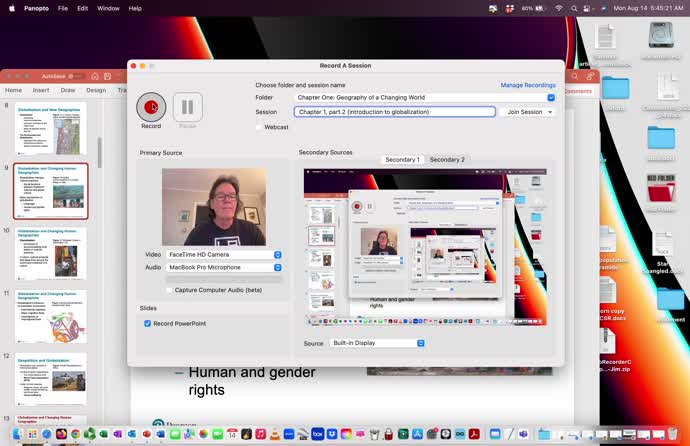Click the Join Session button
This screenshot has width=690, height=446.
coord(527,112)
